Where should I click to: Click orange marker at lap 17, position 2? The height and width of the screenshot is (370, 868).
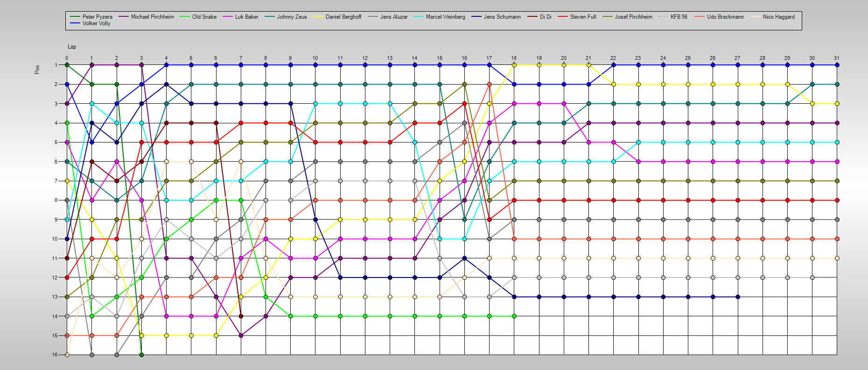click(489, 84)
